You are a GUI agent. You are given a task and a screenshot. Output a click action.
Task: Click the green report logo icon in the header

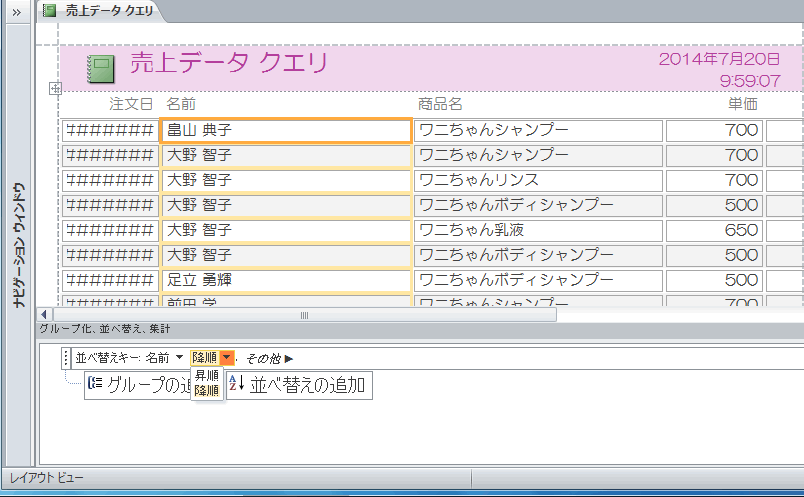[x=100, y=69]
